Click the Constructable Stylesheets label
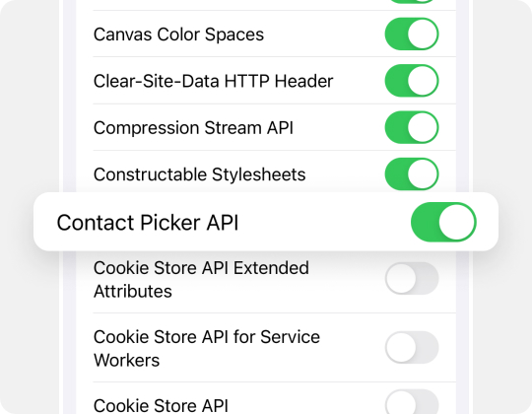The height and width of the screenshot is (414, 532). point(199,174)
